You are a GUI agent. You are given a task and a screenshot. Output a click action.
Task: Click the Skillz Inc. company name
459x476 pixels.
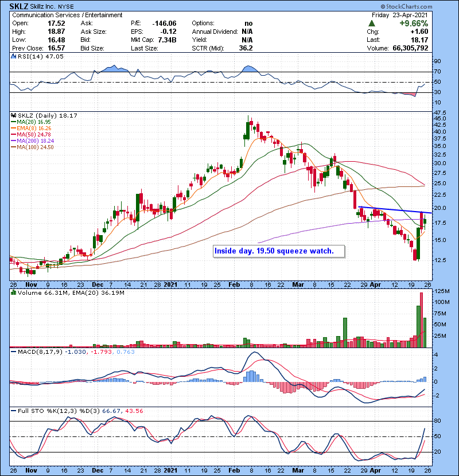(44, 6)
